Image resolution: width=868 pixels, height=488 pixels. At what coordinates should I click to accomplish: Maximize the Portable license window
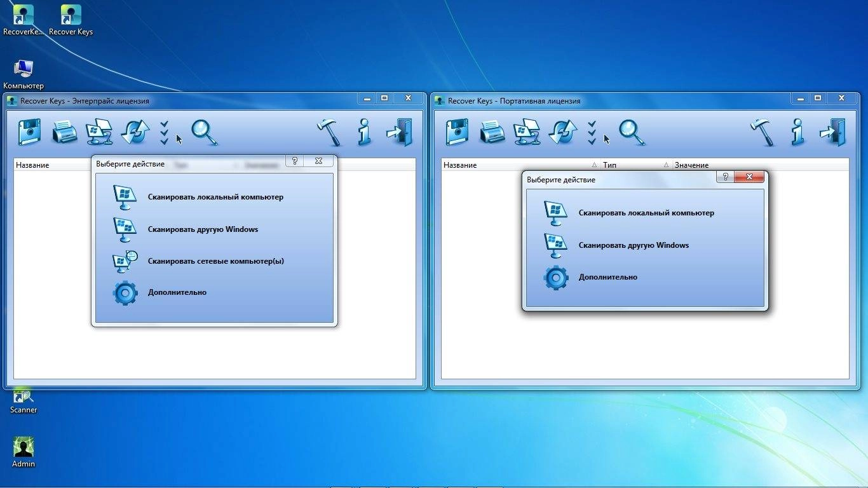(x=818, y=98)
